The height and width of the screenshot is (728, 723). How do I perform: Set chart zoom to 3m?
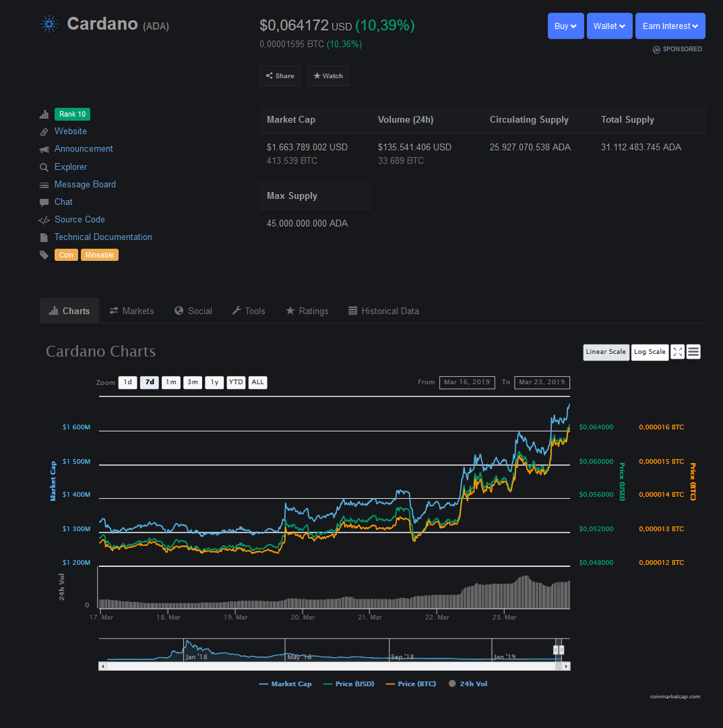[x=193, y=382]
